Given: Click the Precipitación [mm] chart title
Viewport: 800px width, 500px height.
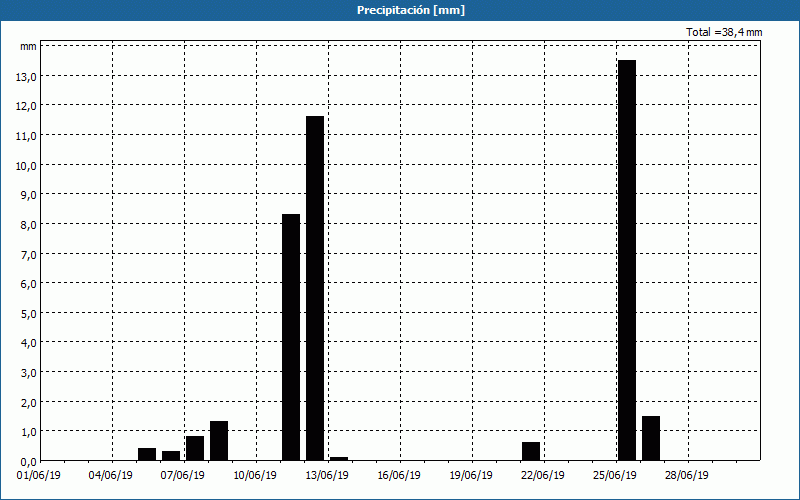Looking at the screenshot, I should [411, 10].
